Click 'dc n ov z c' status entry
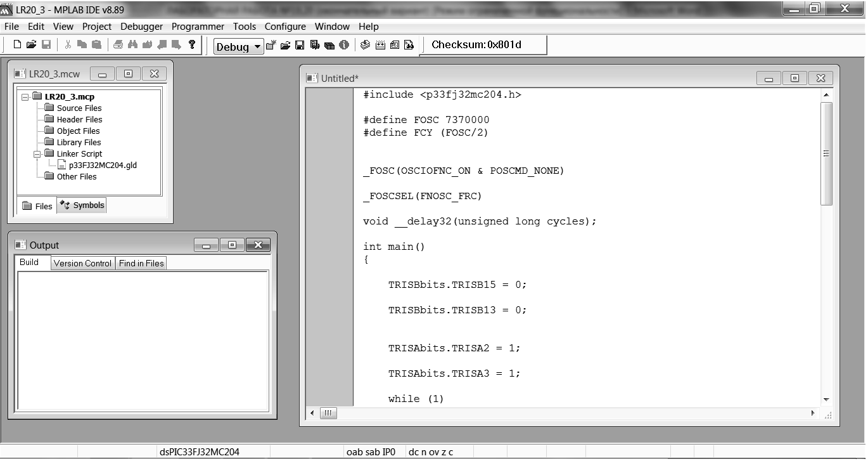 click(431, 452)
